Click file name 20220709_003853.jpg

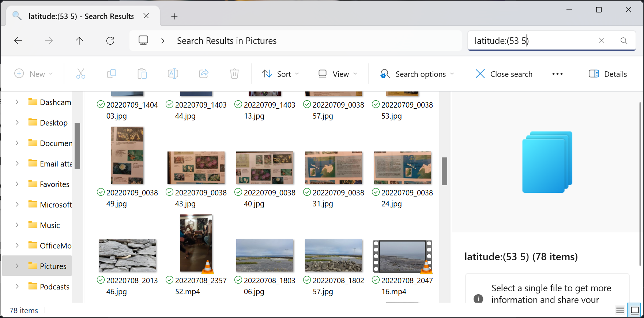point(407,110)
